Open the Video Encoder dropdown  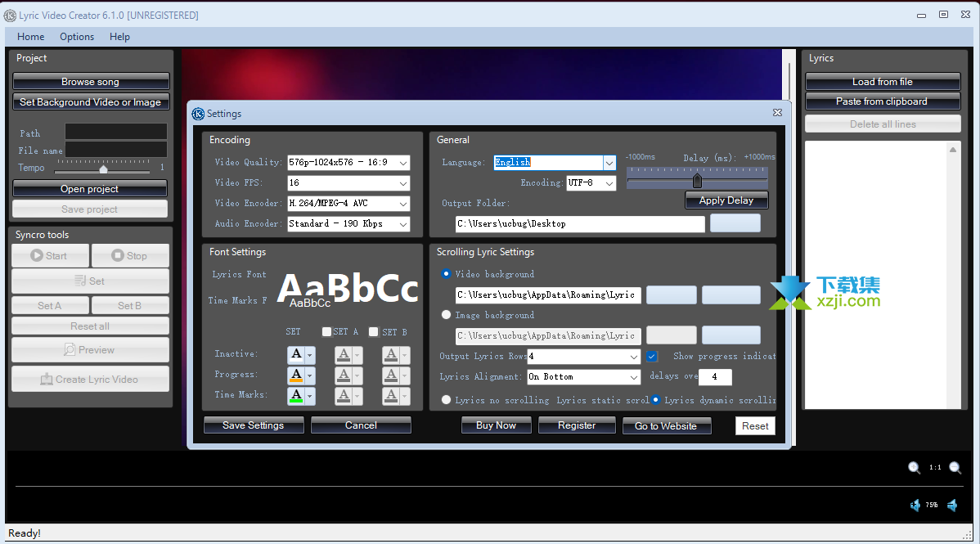[x=403, y=204]
